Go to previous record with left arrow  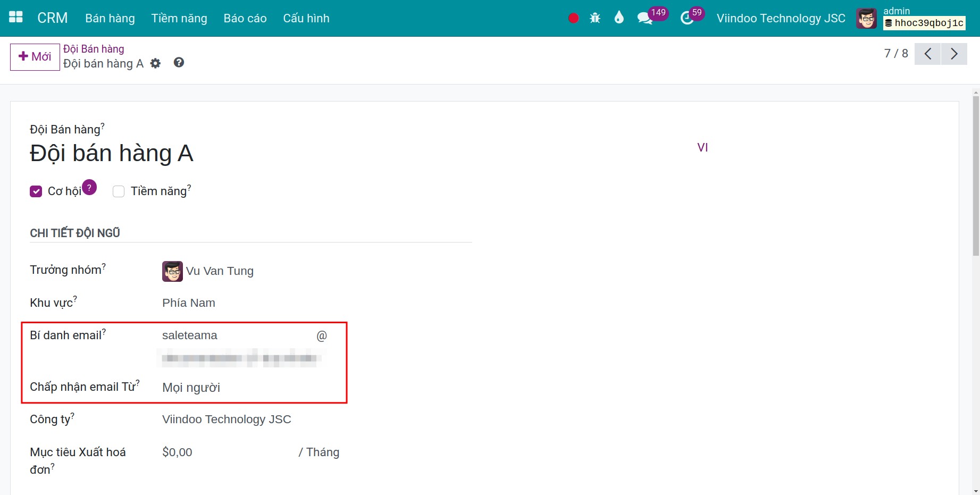pos(928,54)
